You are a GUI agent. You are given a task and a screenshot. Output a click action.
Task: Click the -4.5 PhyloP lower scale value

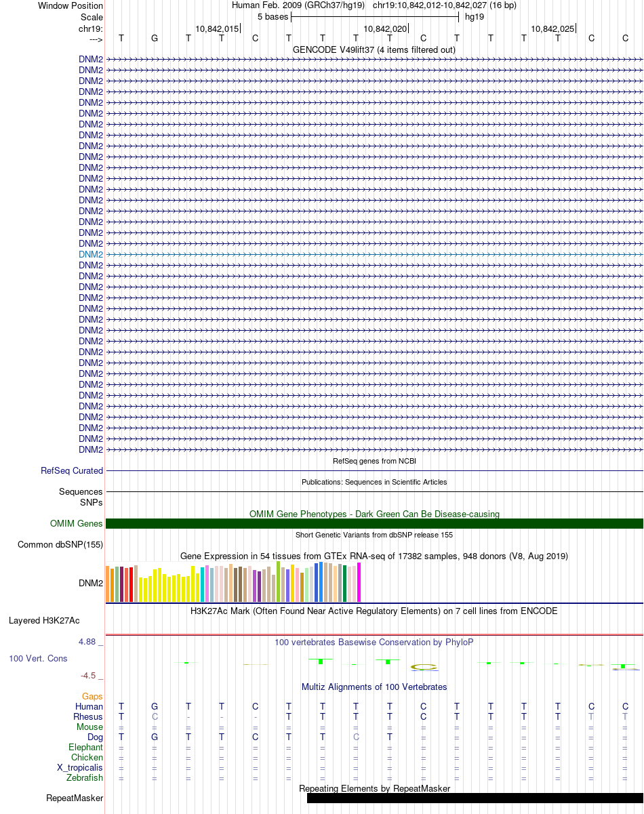[x=92, y=675]
